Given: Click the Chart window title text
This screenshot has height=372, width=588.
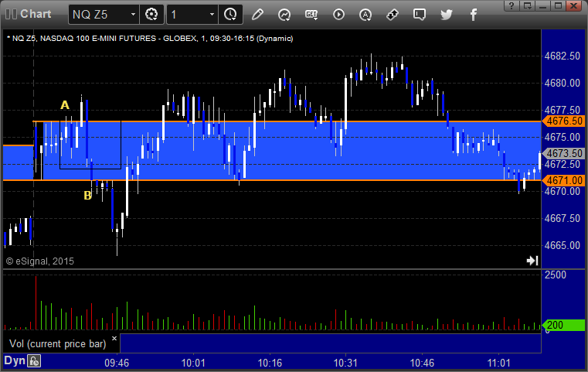Looking at the screenshot, I should coord(36,14).
